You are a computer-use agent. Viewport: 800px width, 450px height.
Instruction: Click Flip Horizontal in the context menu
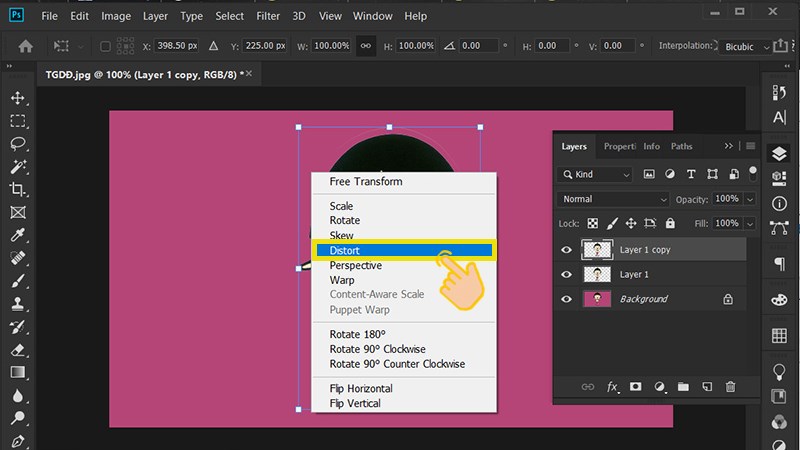tap(361, 388)
